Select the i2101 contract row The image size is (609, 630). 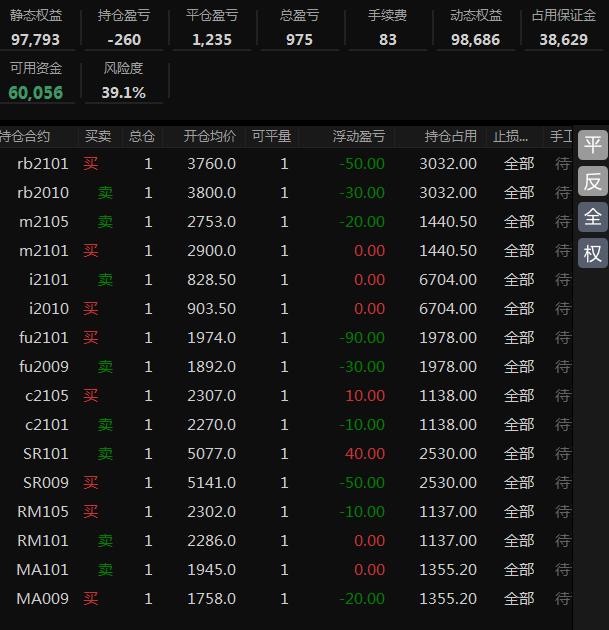pos(286,280)
